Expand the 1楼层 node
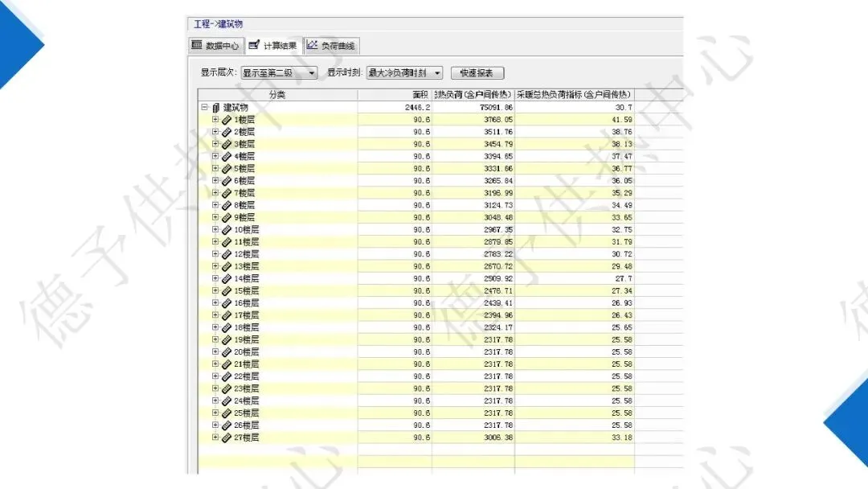This screenshot has width=868, height=489. pyautogui.click(x=215, y=120)
